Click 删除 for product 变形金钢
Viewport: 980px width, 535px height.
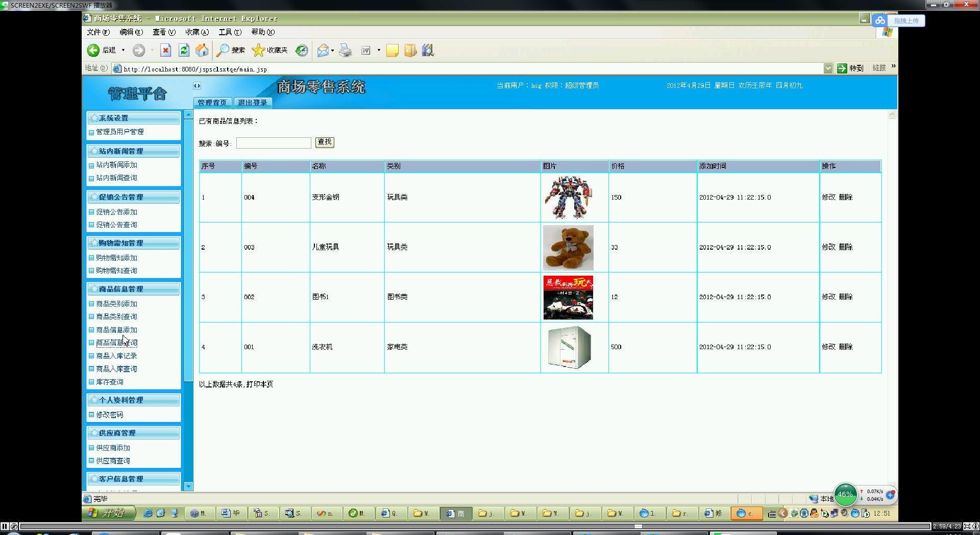(x=846, y=197)
